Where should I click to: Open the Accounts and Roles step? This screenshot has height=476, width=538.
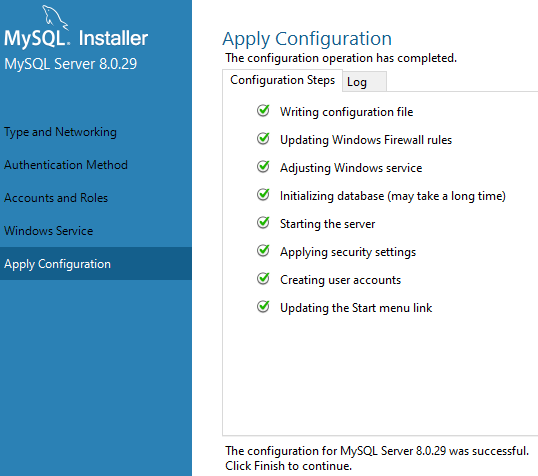point(56,198)
